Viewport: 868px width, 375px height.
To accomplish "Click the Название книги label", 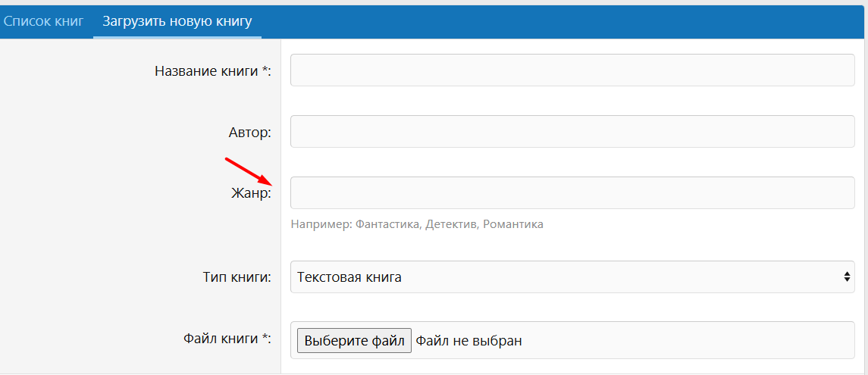I will click(213, 71).
